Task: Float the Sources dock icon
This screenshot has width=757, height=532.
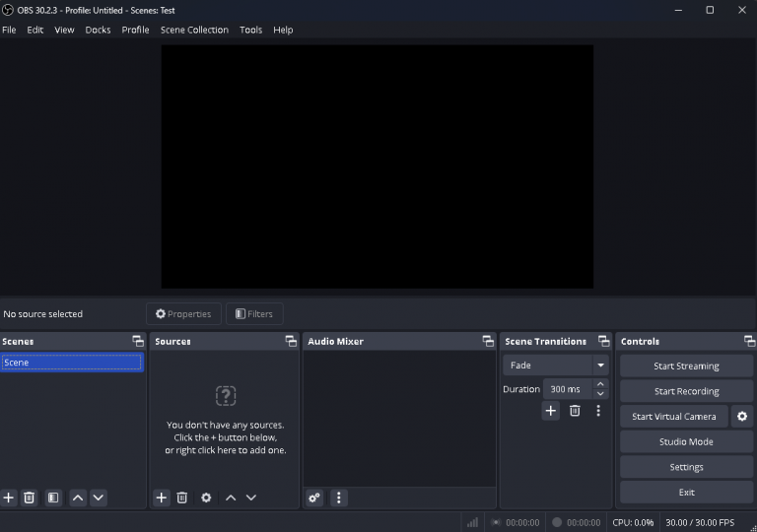Action: pyautogui.click(x=291, y=341)
